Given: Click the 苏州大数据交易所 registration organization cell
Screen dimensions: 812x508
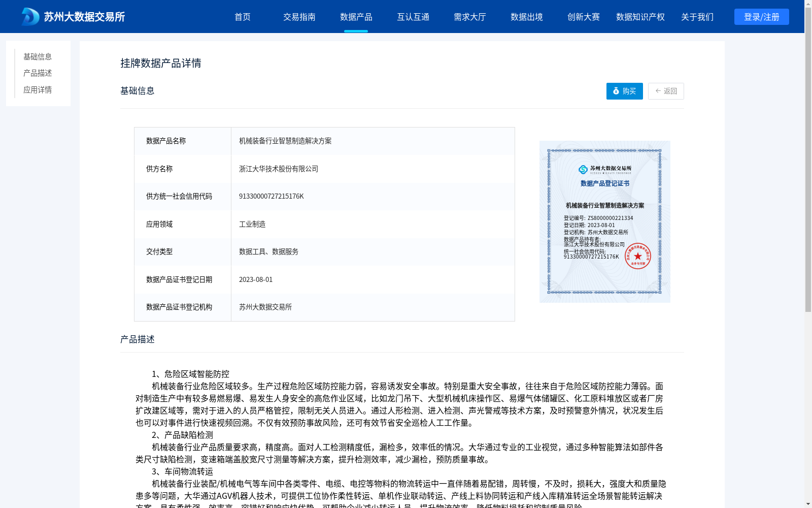Looking at the screenshot, I should [373, 307].
